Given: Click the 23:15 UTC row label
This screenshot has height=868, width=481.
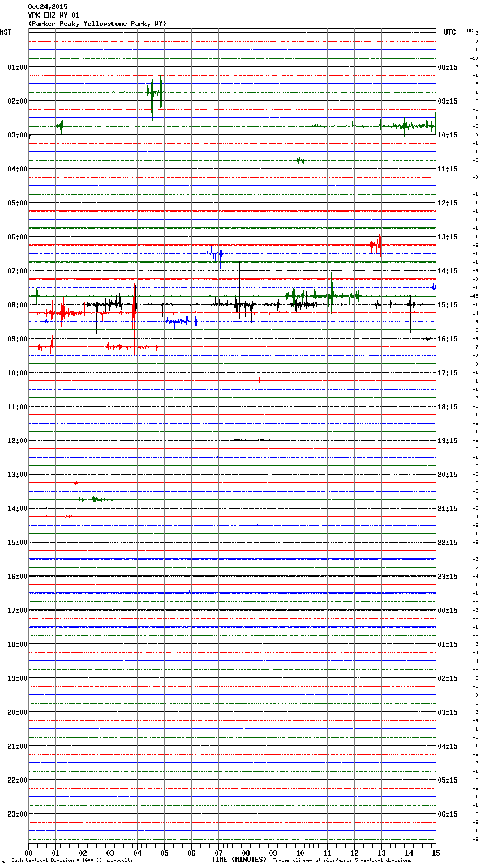Looking at the screenshot, I should 448,577.
